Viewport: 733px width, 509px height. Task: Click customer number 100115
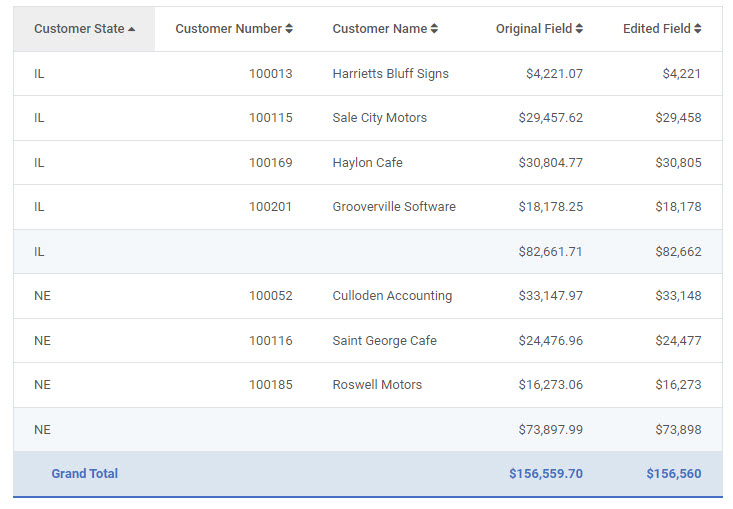point(270,118)
